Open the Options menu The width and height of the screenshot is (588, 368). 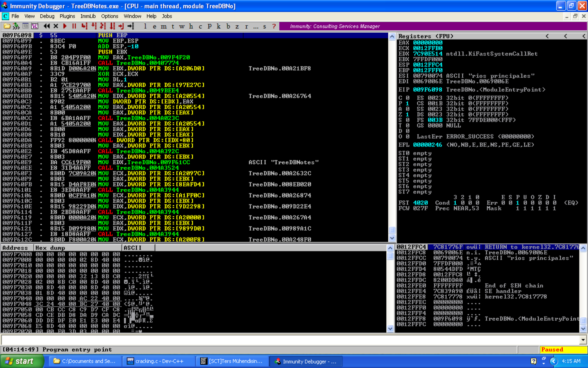[x=109, y=16]
